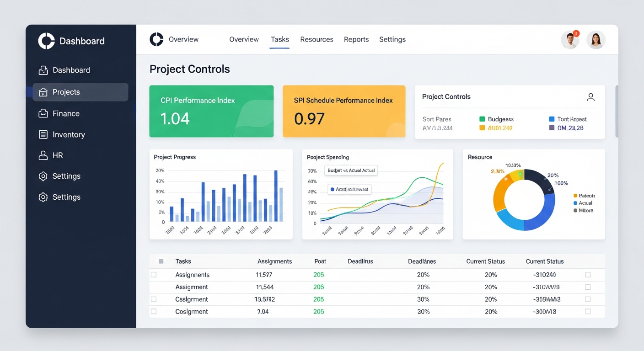Toggle the select-all checkbox beside Tasks header

tap(161, 261)
